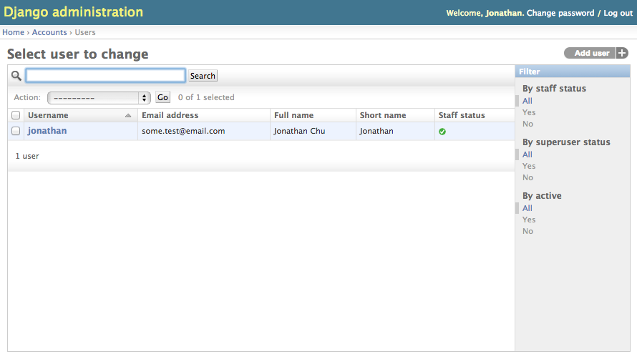Toggle the select-all checkbox in table header
This screenshot has height=364, width=637.
[x=16, y=115]
